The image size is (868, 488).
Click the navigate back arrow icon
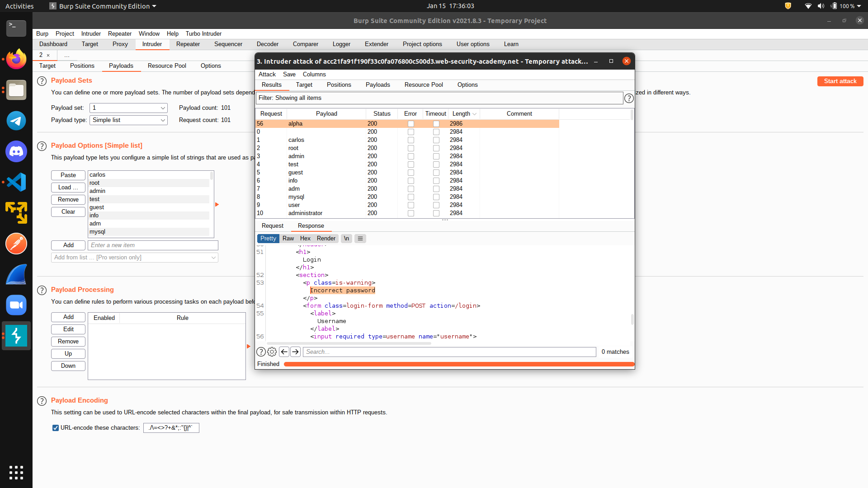click(284, 352)
